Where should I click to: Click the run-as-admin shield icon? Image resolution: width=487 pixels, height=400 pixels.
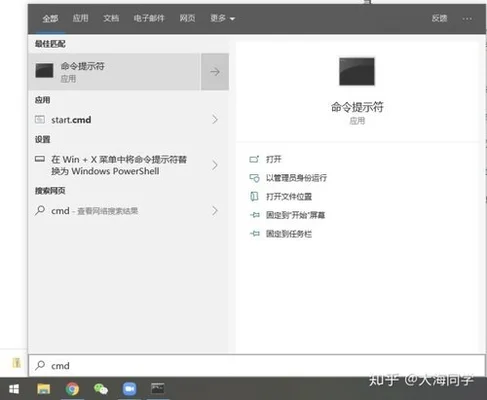(254, 178)
